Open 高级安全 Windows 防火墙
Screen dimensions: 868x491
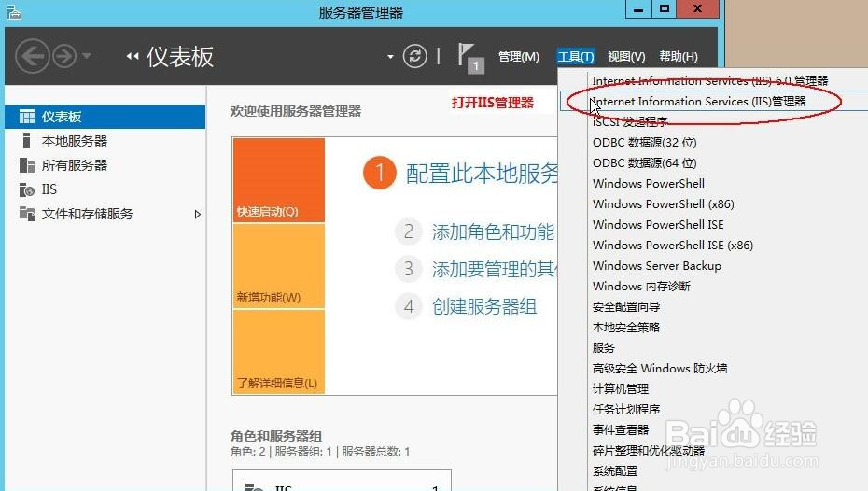(x=660, y=368)
